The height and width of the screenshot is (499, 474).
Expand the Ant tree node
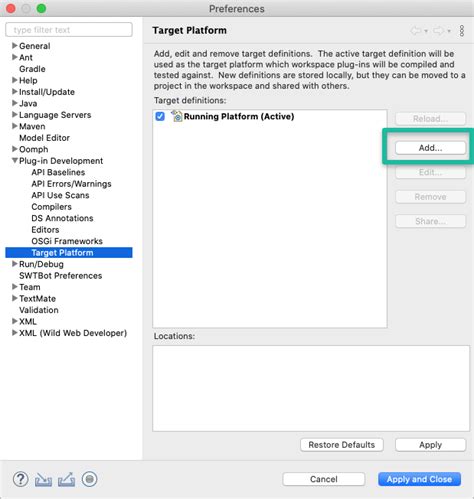(14, 57)
